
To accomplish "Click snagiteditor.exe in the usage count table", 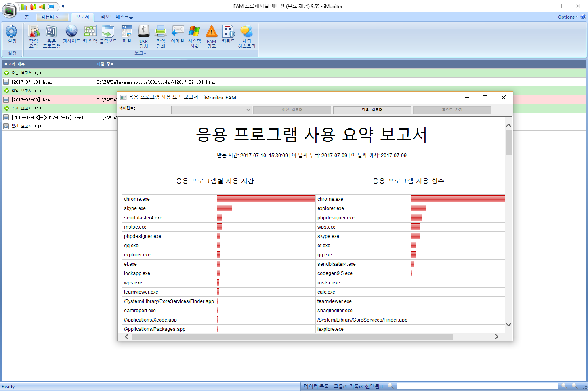I will pos(335,311).
